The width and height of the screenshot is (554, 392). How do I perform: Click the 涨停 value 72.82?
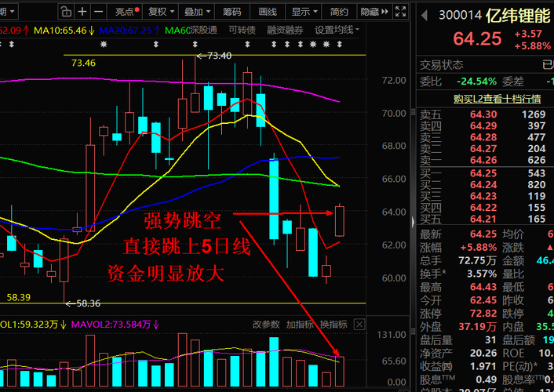point(483,314)
